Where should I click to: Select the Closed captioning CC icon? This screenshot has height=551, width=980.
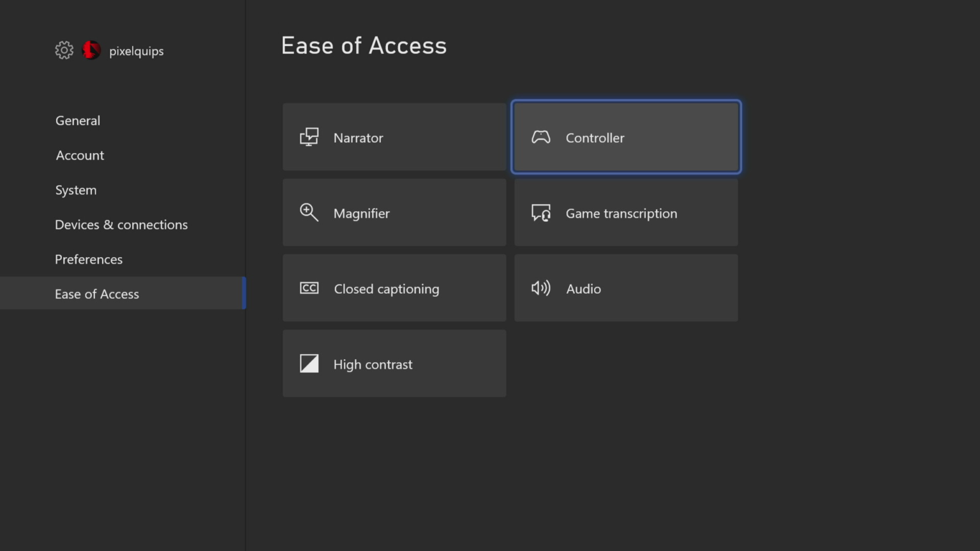309,288
